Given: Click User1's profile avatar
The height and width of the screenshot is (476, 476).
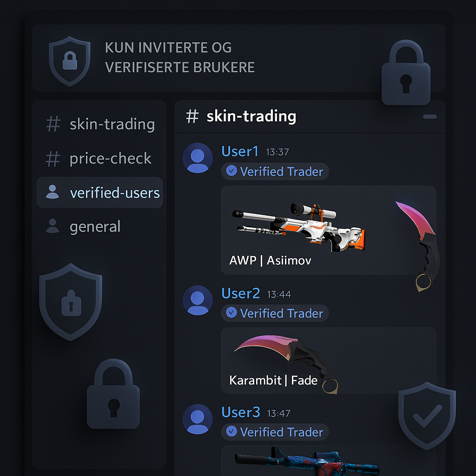Looking at the screenshot, I should tap(197, 158).
